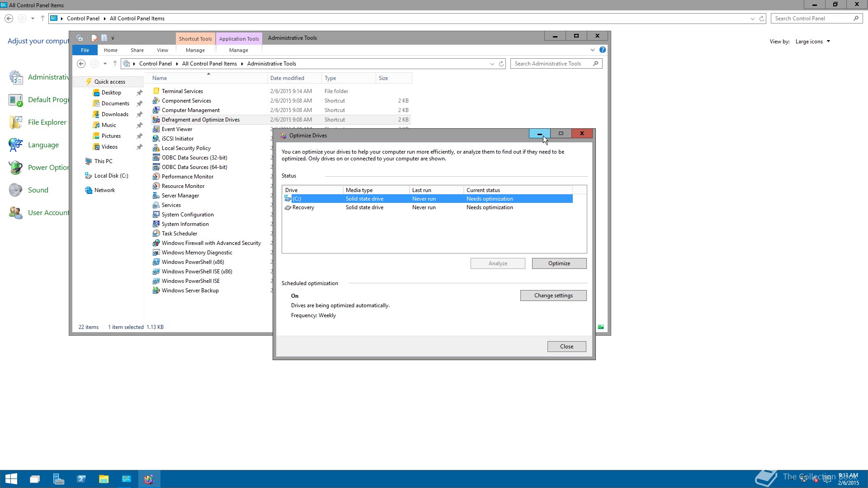Open Server Manager from the taskbar
This screenshot has width=868, height=488.
coord(58,479)
